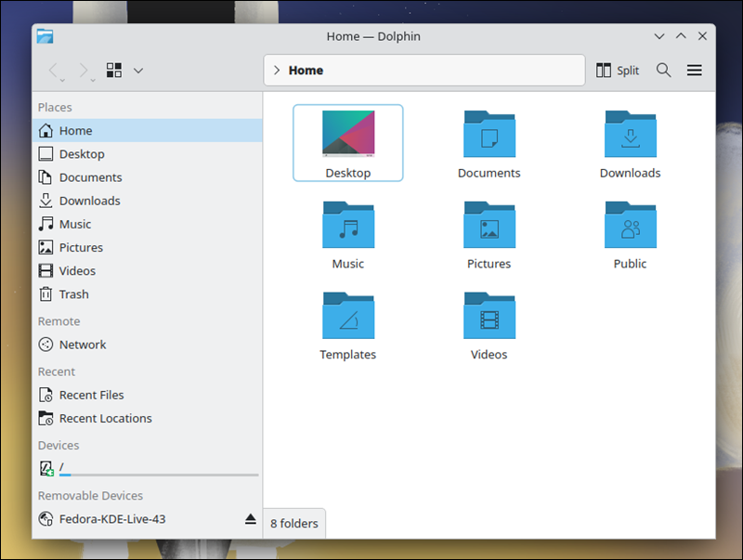Viewport: 743px width, 560px height.
Task: Click the back navigation arrow
Action: (54, 70)
